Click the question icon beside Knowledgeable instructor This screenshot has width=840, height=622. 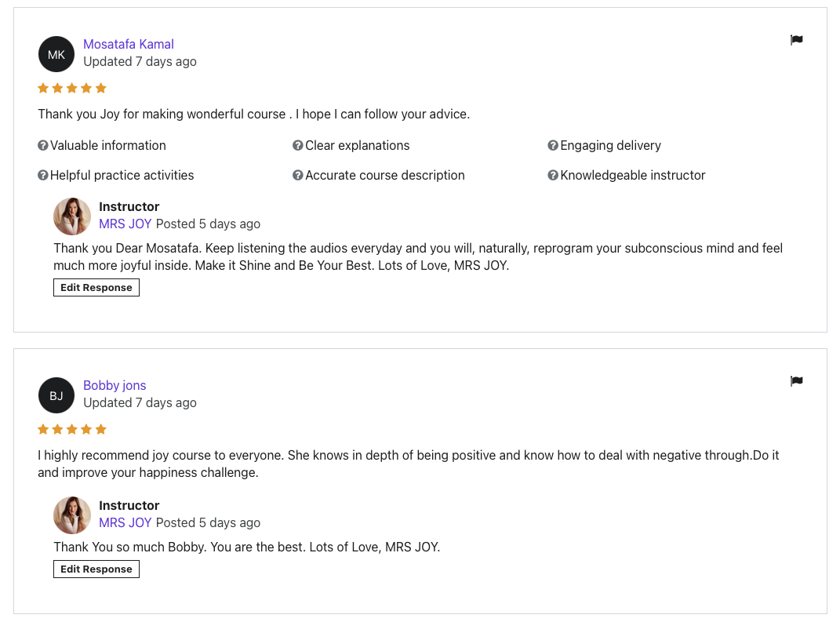coord(553,175)
